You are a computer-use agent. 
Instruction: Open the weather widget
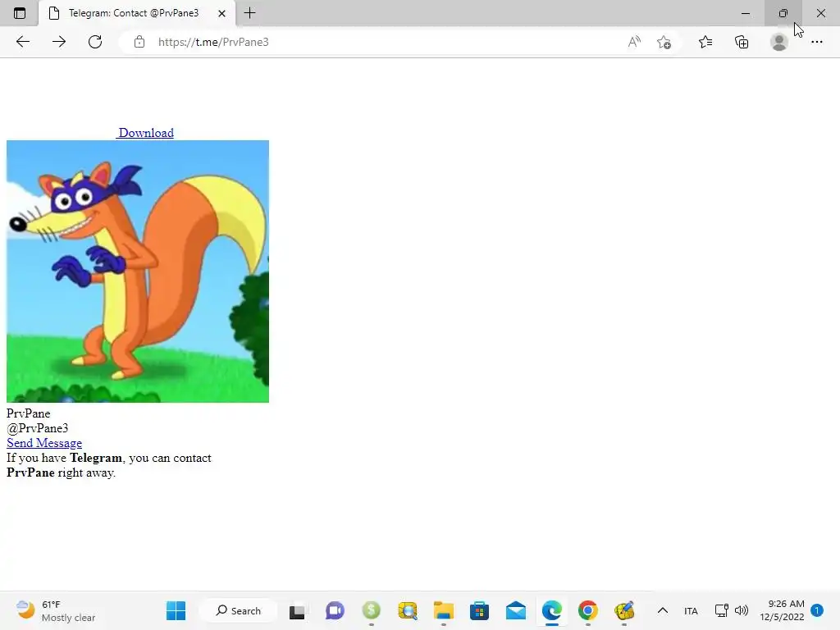click(x=55, y=610)
